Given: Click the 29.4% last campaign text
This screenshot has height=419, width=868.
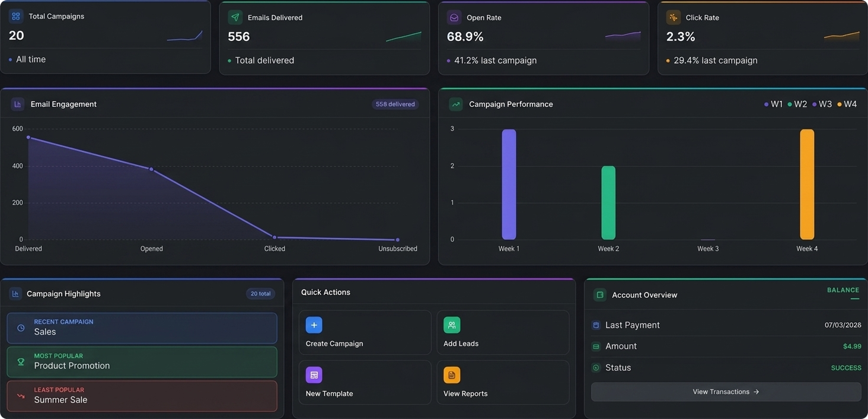Looking at the screenshot, I should tap(716, 61).
